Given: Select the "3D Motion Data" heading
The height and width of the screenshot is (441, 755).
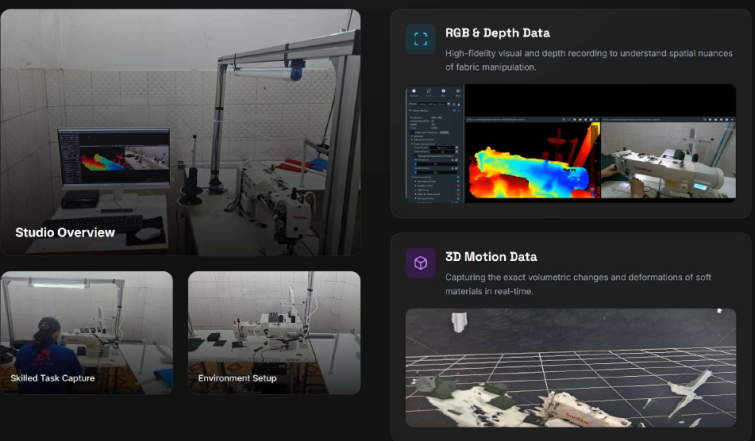Looking at the screenshot, I should [x=491, y=257].
